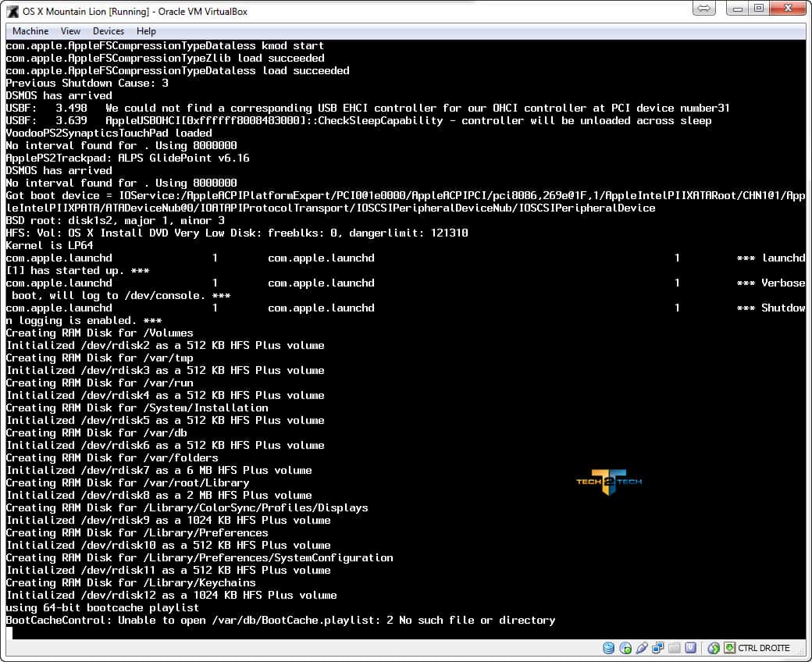812x662 pixels.
Task: Close the OS X Mountain Lion VM window
Action: coord(788,9)
